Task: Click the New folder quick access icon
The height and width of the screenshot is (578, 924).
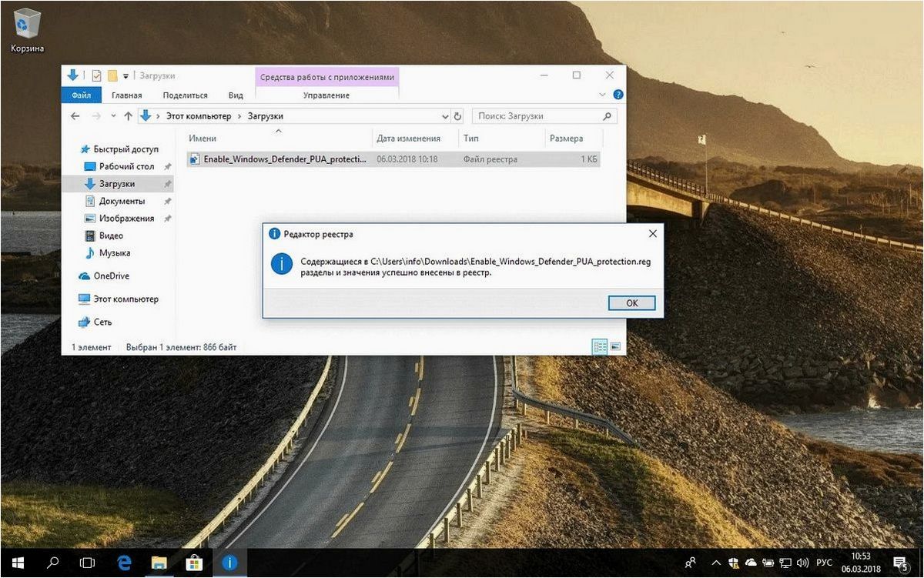Action: pyautogui.click(x=112, y=75)
